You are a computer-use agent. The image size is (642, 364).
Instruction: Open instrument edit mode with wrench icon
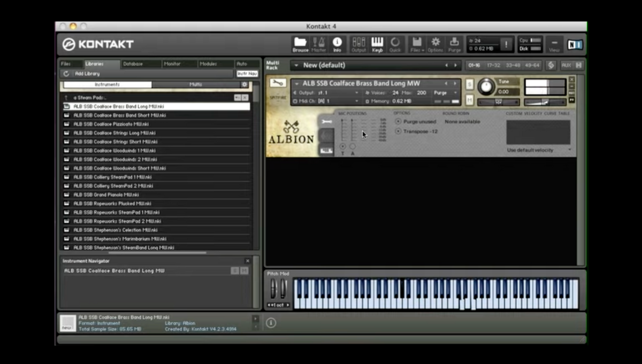[277, 83]
